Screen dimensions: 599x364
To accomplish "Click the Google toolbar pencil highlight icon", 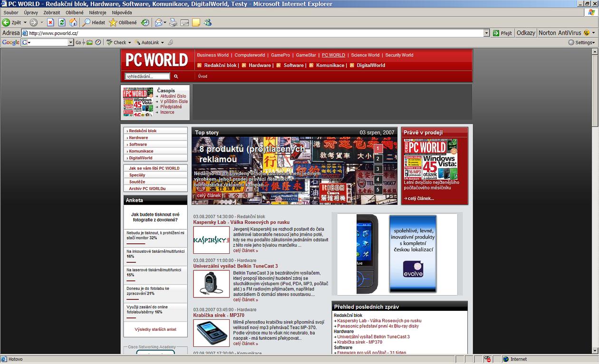I will pyautogui.click(x=170, y=42).
